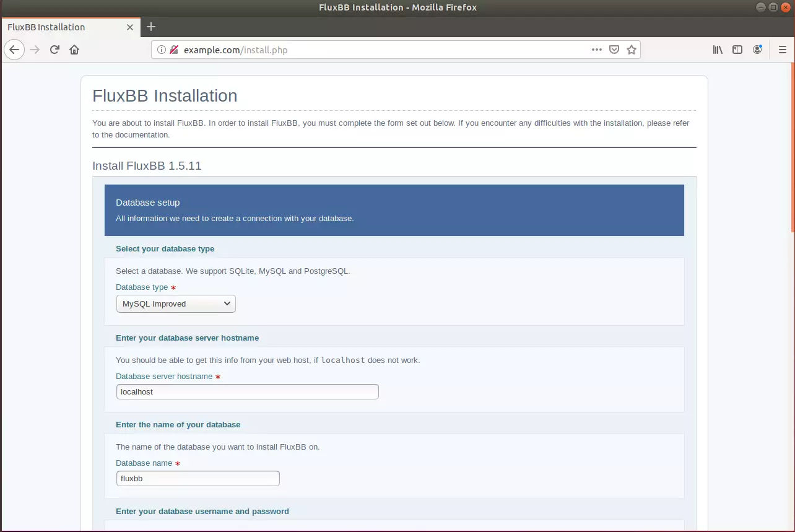Open the Firefox hamburger menu
This screenshot has width=795, height=532.
click(x=782, y=50)
